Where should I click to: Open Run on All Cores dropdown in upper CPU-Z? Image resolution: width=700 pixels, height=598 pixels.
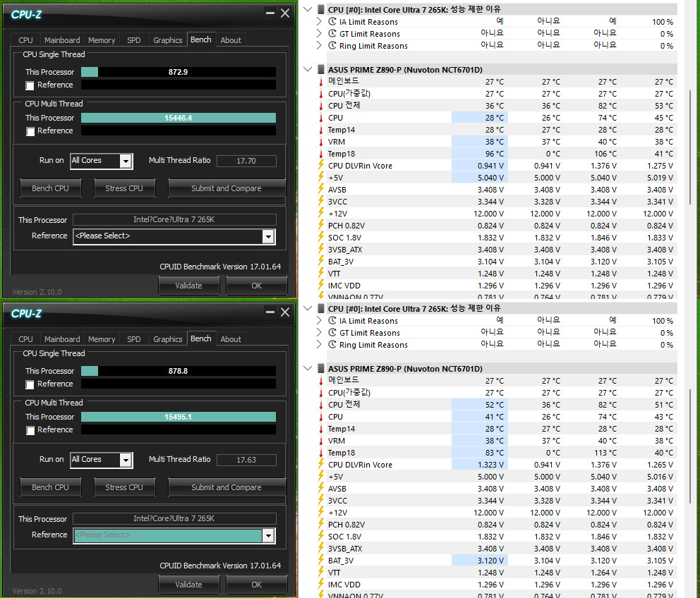click(x=102, y=161)
